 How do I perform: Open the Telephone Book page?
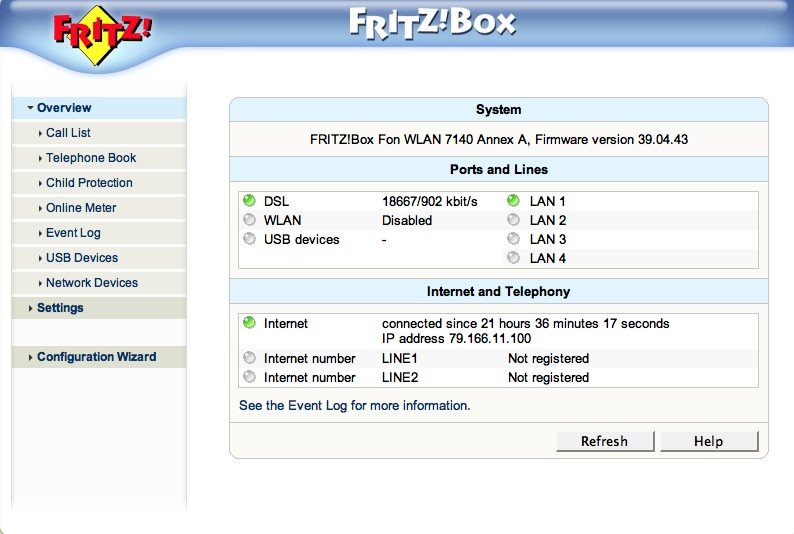(x=91, y=158)
